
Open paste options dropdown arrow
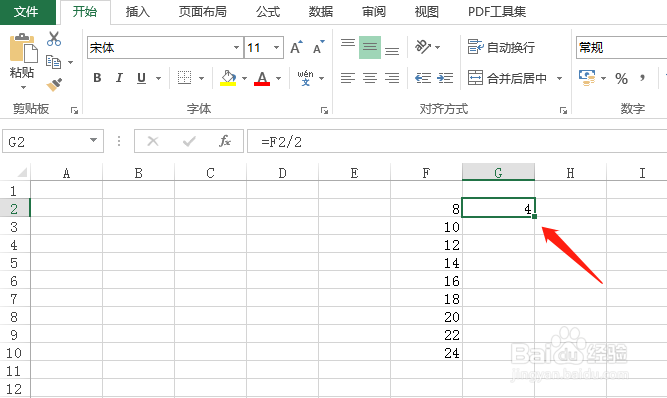pos(23,88)
